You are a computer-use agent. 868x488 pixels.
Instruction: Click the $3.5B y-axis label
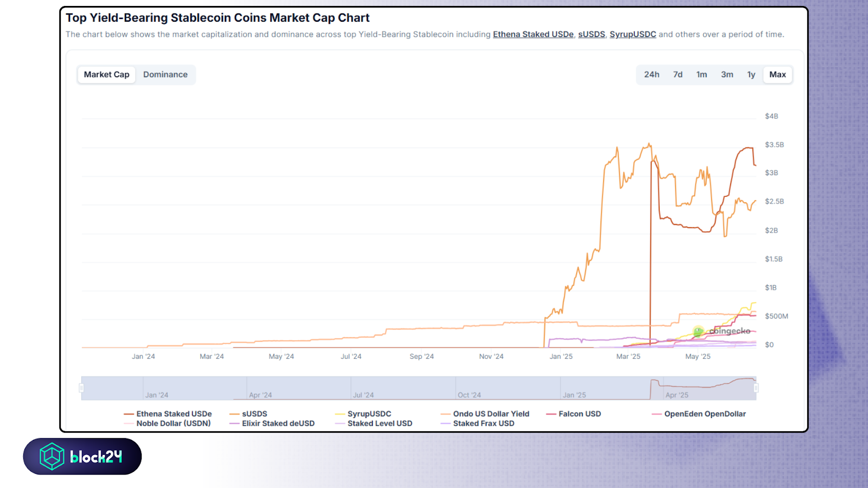[x=774, y=145]
